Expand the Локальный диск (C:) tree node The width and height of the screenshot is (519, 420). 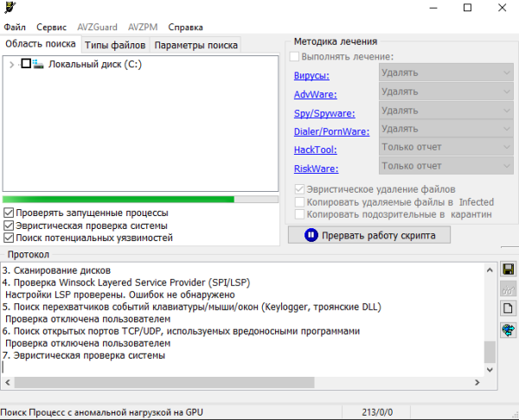(x=11, y=65)
